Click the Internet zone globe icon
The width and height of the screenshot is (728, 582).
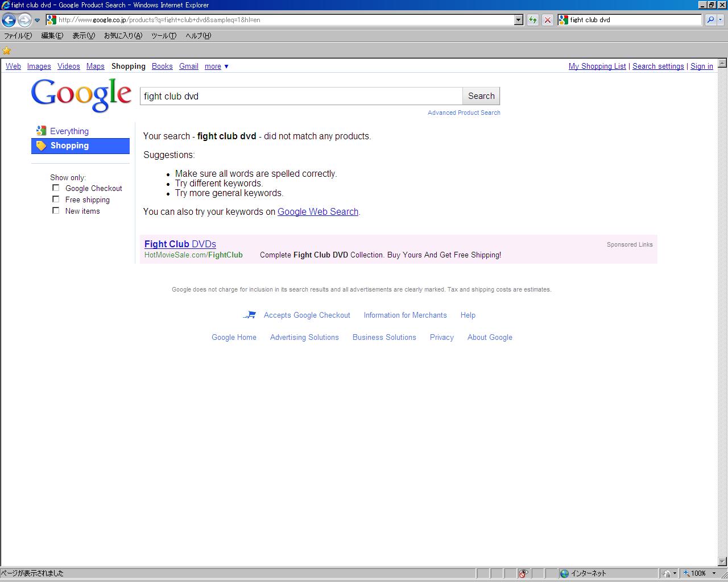tap(564, 573)
